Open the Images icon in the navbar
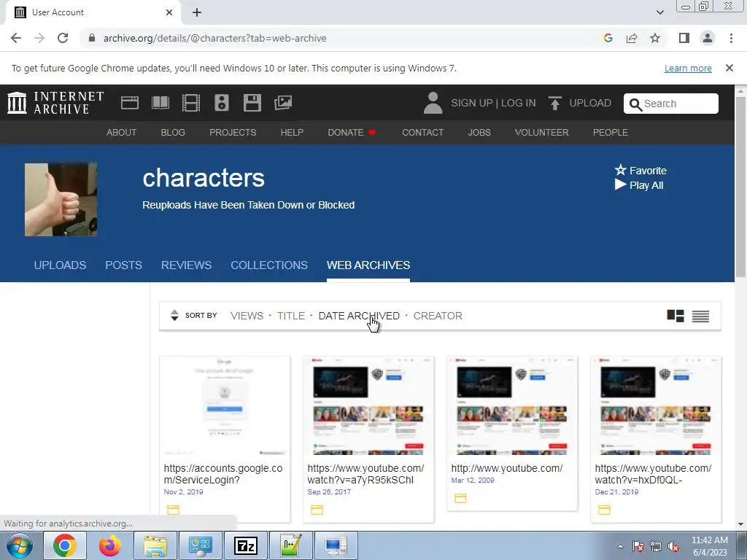Image resolution: width=747 pixels, height=560 pixels. pyautogui.click(x=283, y=103)
